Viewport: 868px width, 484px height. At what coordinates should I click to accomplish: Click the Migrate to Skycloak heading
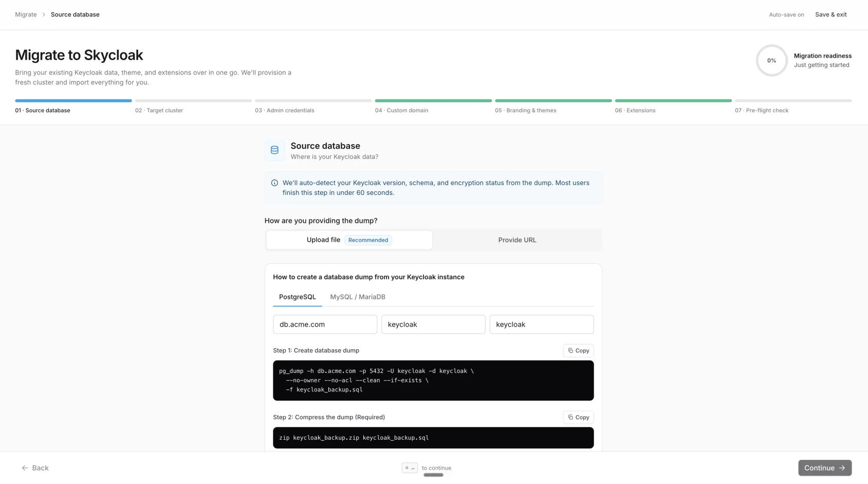(x=79, y=55)
